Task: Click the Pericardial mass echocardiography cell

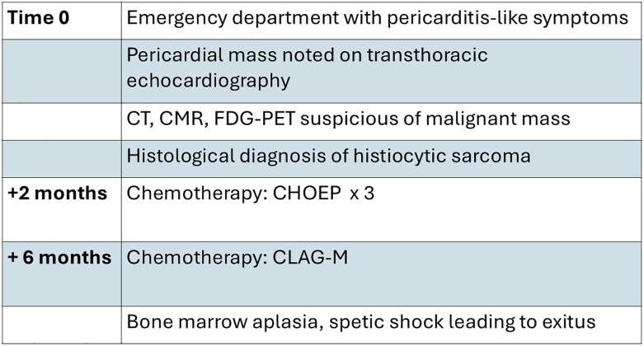Action: pyautogui.click(x=381, y=72)
